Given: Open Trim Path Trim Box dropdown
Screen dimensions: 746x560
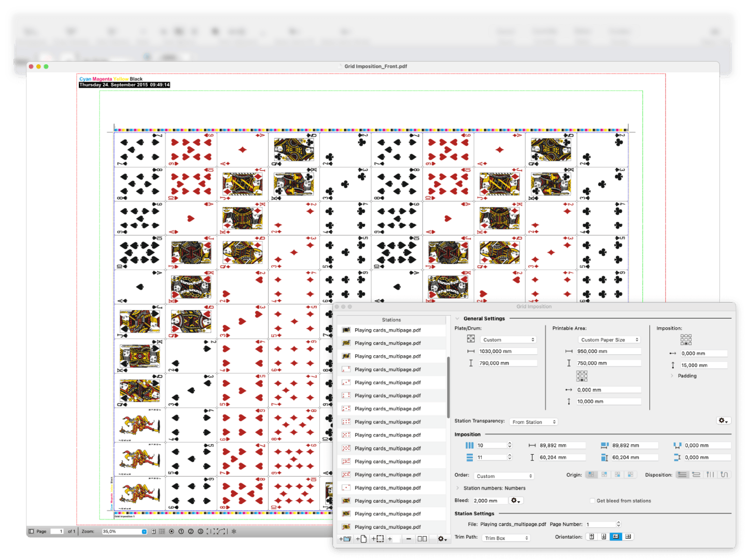Looking at the screenshot, I should [506, 538].
